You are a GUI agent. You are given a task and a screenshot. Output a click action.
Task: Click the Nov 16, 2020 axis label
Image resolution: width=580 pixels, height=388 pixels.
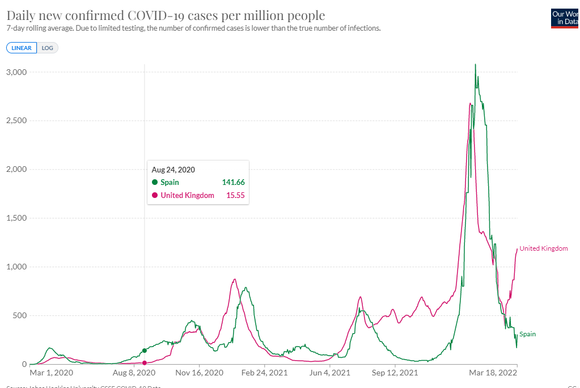click(199, 372)
